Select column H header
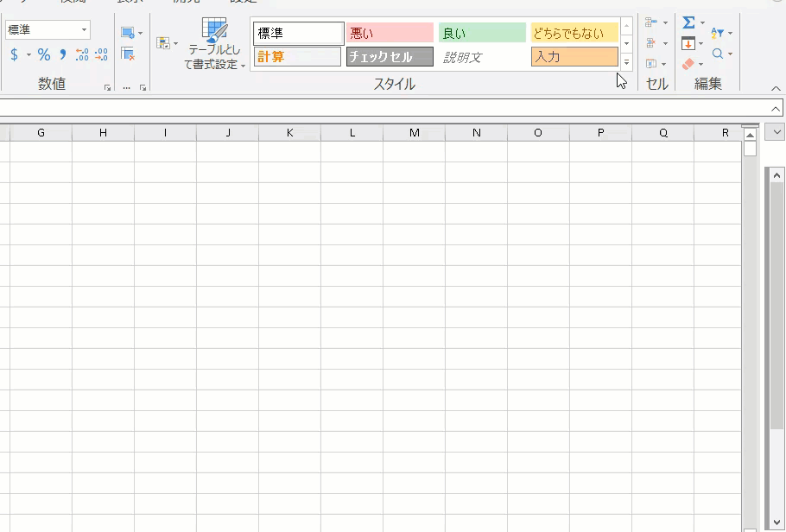Image resolution: width=786 pixels, height=532 pixels. [x=104, y=133]
